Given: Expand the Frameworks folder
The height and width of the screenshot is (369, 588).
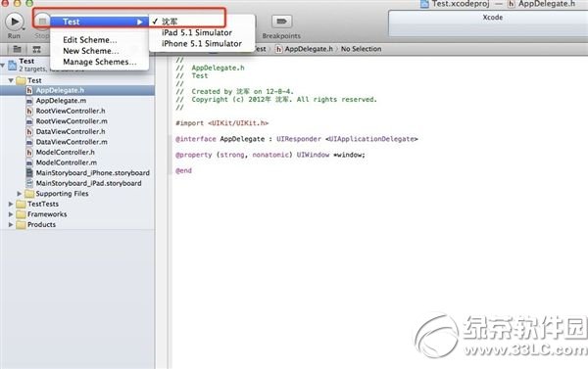Looking at the screenshot, I should tap(11, 214).
